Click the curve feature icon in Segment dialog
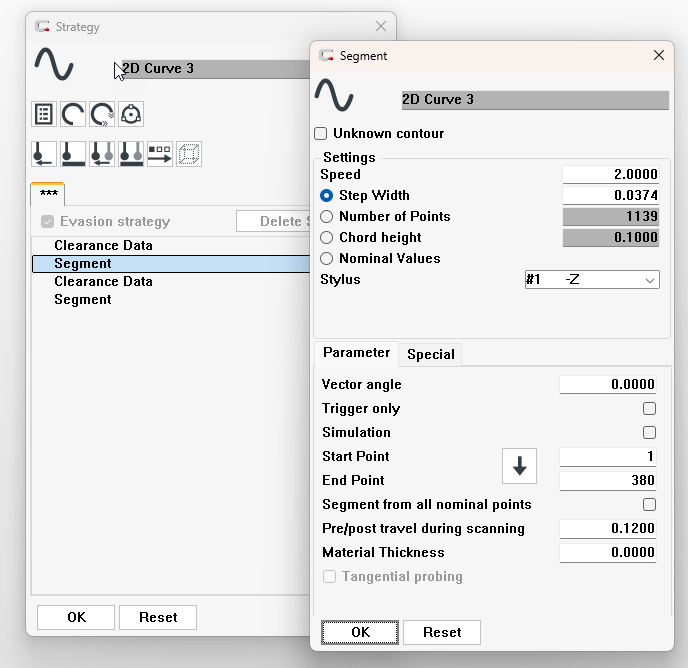The image size is (688, 668). pos(334,95)
